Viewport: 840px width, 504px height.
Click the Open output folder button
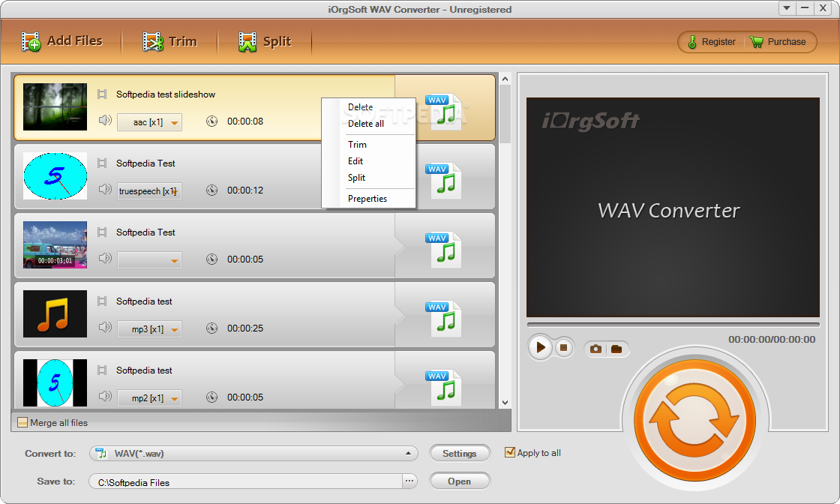coord(460,481)
